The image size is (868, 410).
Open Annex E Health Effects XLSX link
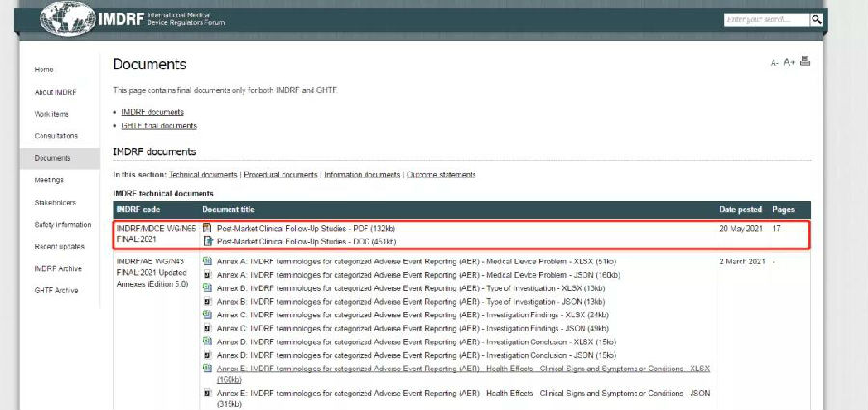click(x=463, y=374)
